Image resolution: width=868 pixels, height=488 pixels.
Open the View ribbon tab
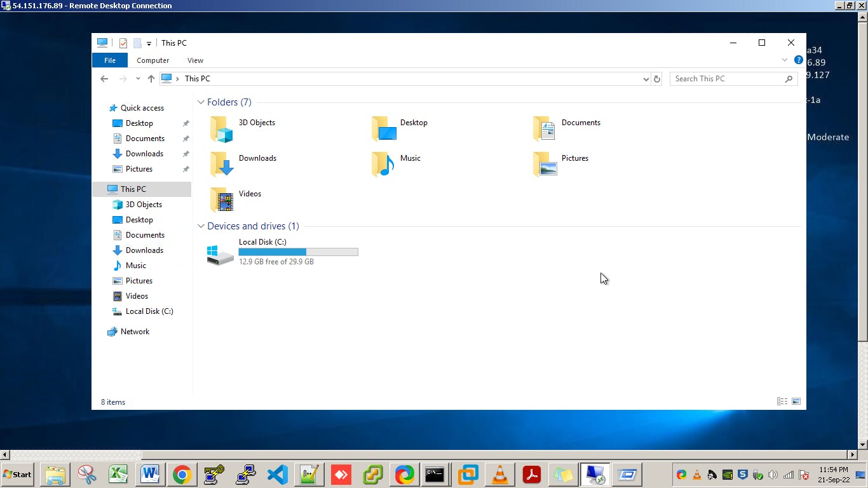pos(195,60)
